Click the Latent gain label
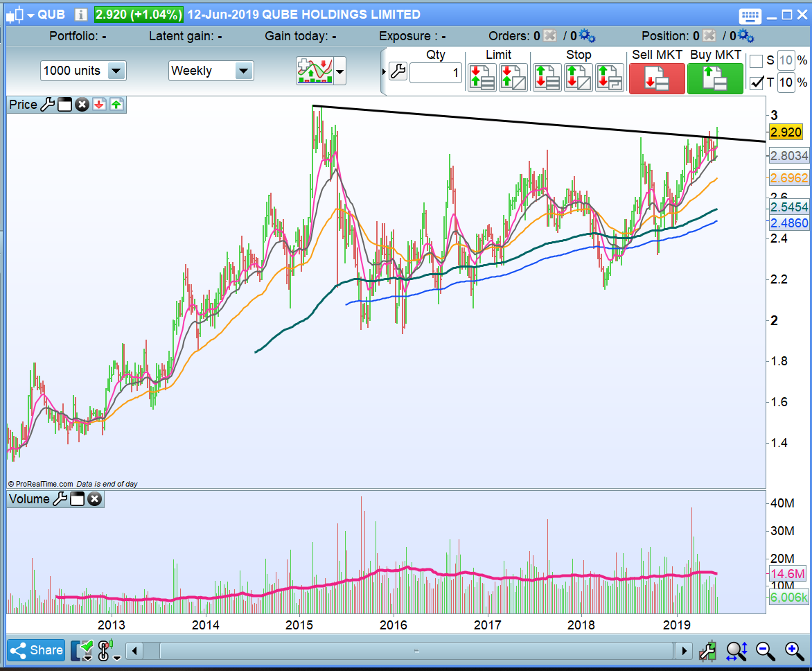Image resolution: width=812 pixels, height=671 pixels. (186, 36)
